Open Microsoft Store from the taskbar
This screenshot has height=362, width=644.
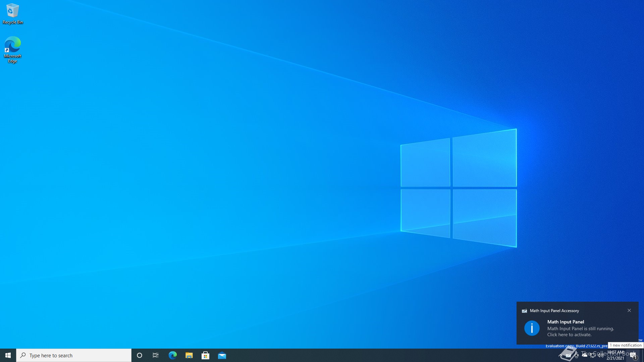coord(205,355)
